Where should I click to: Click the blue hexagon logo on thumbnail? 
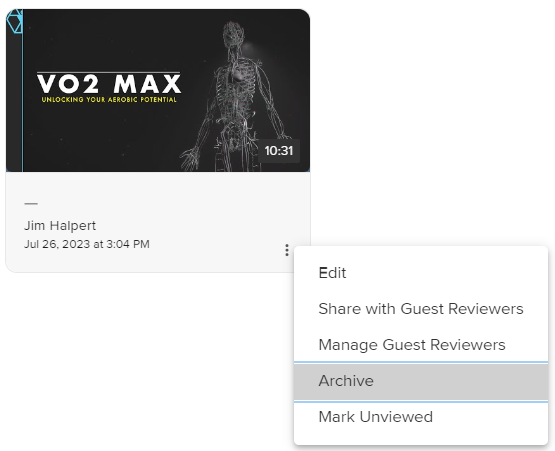(14, 21)
